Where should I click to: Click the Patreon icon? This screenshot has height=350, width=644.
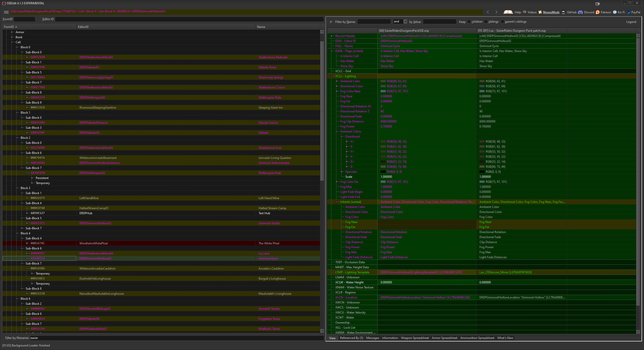[x=598, y=12]
